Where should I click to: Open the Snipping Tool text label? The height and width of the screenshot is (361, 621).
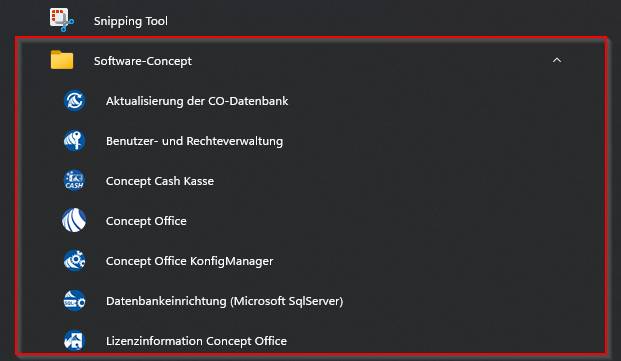pos(131,21)
